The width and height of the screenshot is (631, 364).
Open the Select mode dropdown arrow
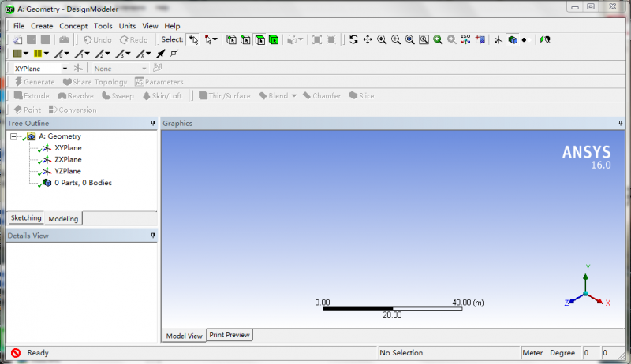point(215,39)
